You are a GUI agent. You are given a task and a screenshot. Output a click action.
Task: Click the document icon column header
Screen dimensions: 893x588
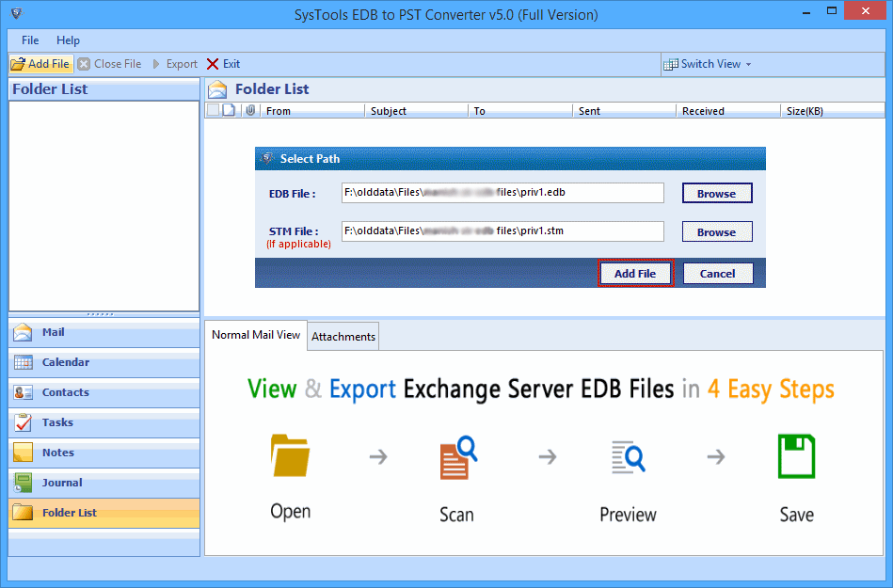pos(229,110)
